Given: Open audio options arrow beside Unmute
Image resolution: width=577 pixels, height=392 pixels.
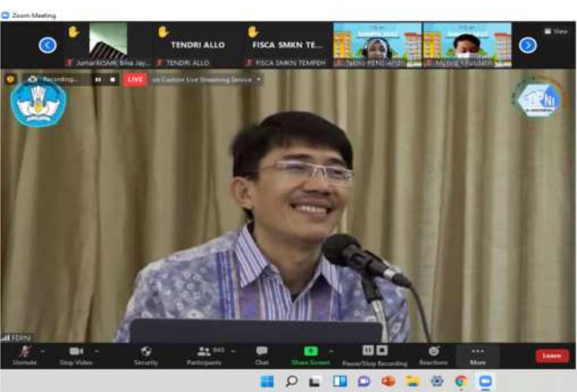Looking at the screenshot, I should click(42, 351).
